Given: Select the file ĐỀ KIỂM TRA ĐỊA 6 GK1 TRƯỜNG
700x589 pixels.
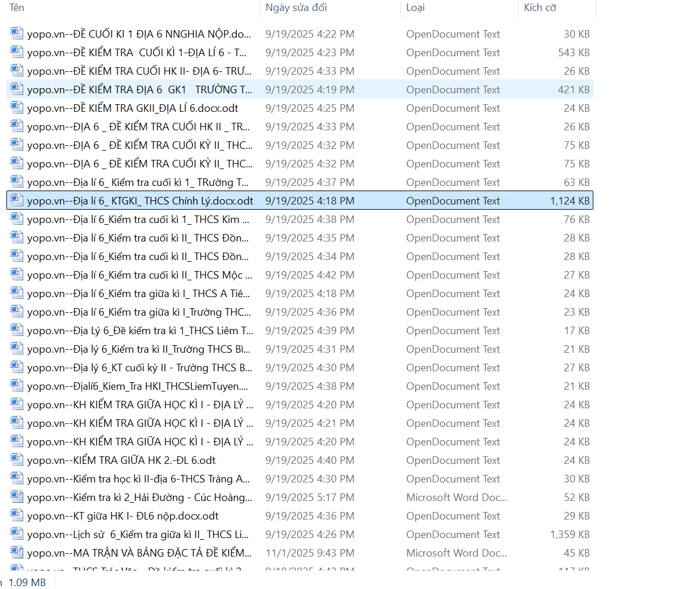Looking at the screenshot, I should click(139, 90).
